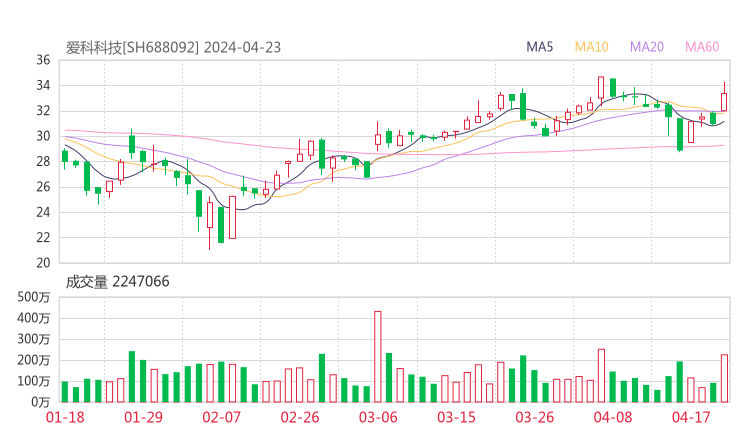Click the MA5 legend label
The height and width of the screenshot is (440, 740).
(539, 47)
